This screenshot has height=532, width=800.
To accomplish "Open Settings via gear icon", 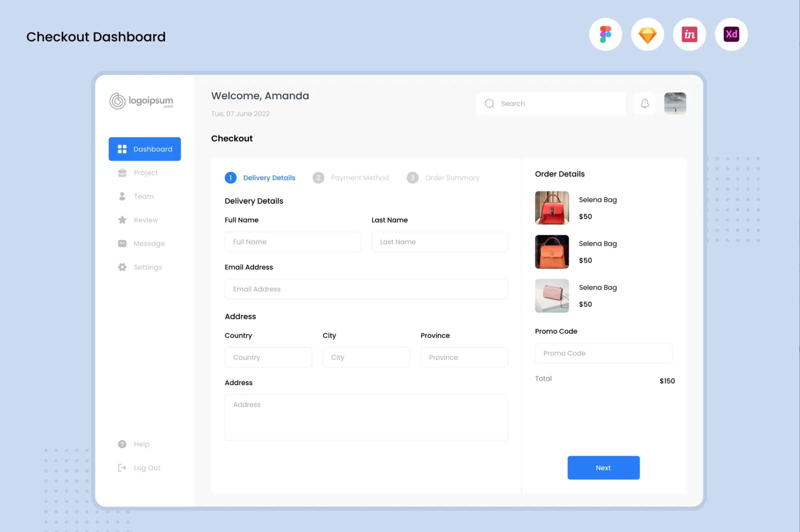I will (122, 267).
